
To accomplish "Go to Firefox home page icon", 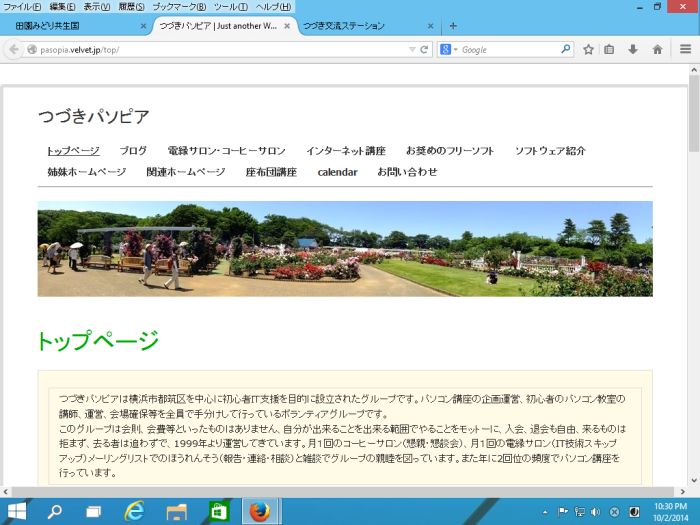I will pyautogui.click(x=657, y=49).
